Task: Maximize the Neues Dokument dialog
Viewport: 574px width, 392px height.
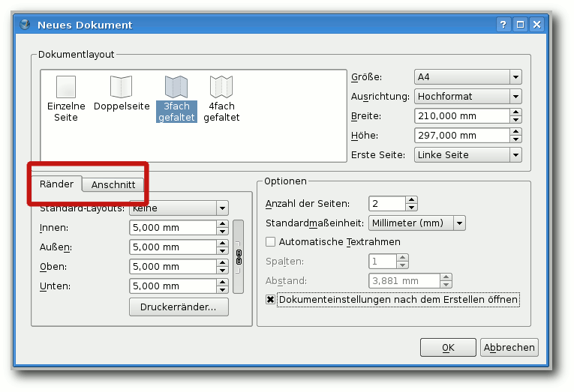Action: coord(520,25)
